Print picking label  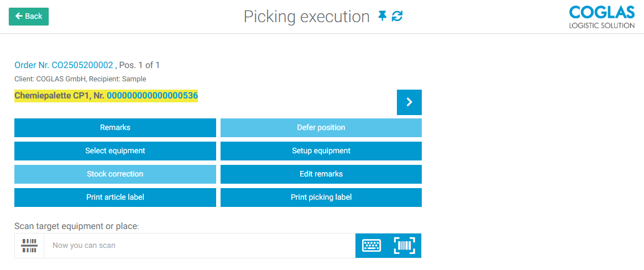321,198
